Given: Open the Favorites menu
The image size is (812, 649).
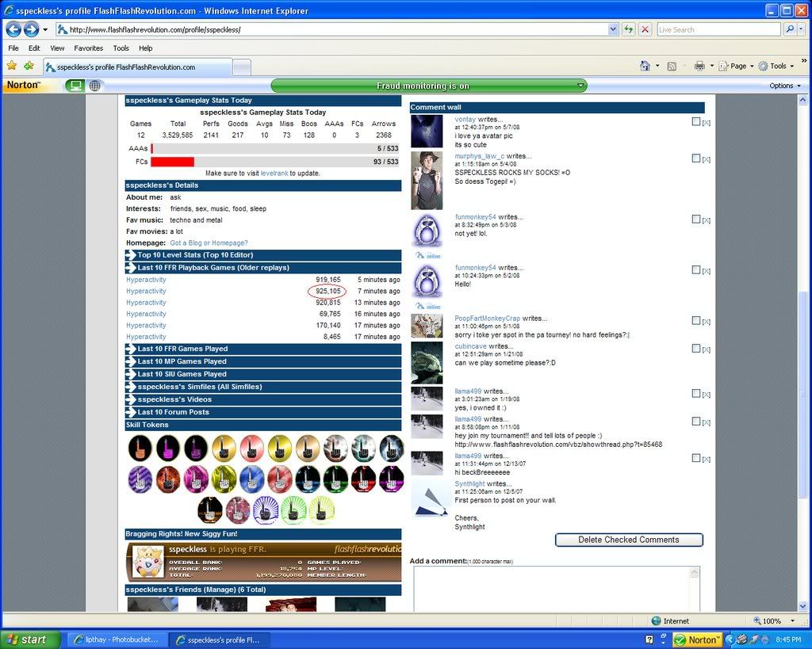Looking at the screenshot, I should (x=88, y=48).
